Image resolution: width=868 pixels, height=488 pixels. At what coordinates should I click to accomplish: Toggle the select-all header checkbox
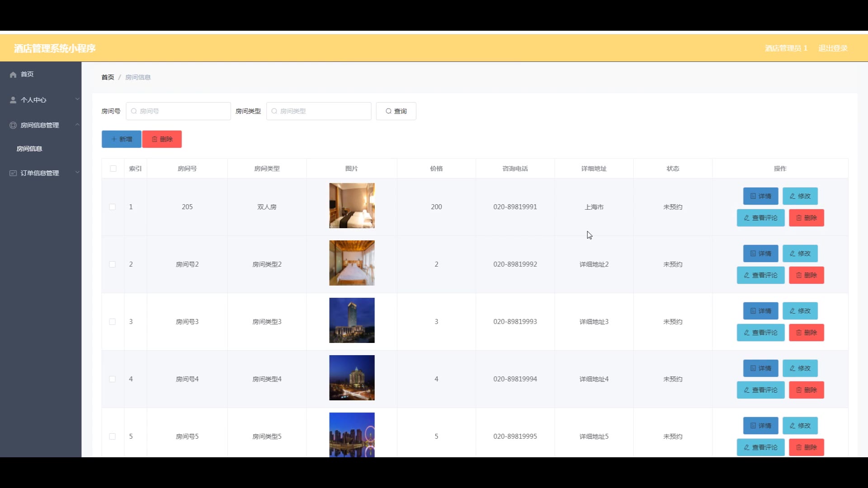click(113, 169)
